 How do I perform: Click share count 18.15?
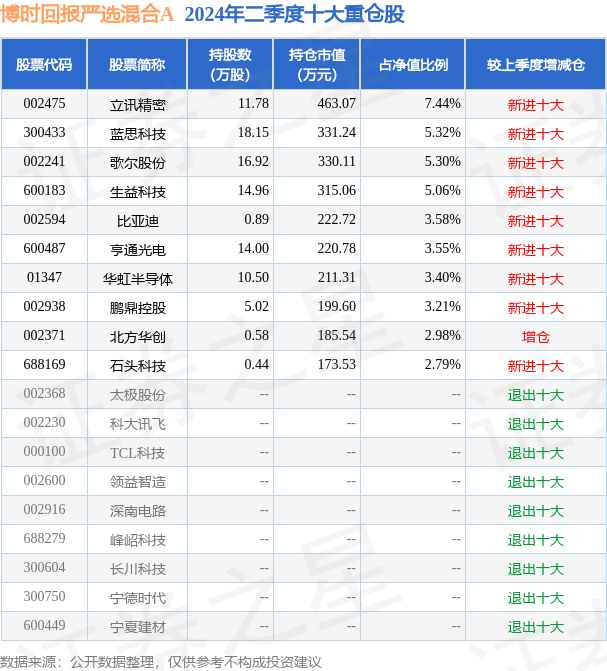[253, 133]
